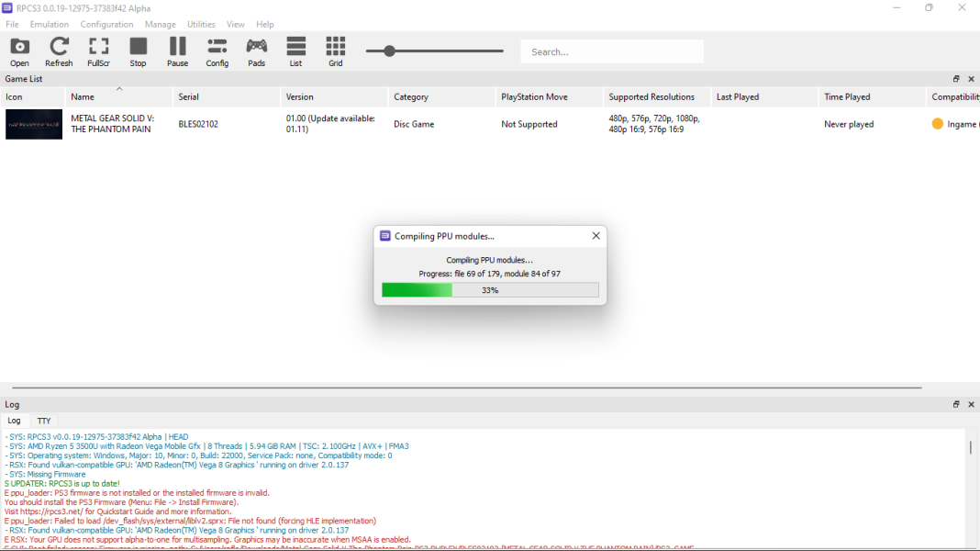
Task: Click the dialog's purple RPCS3 icon
Action: [385, 236]
